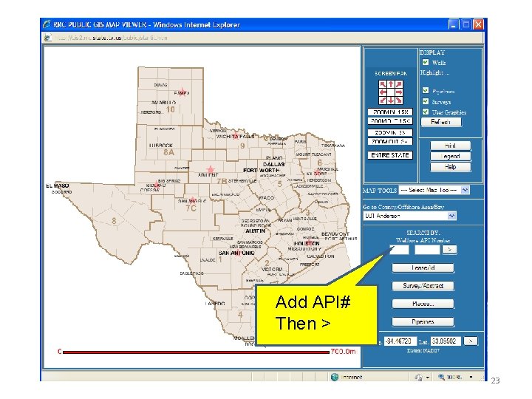
Task: Pan the map northeast with the up-right arrow
Action: pos(399,84)
